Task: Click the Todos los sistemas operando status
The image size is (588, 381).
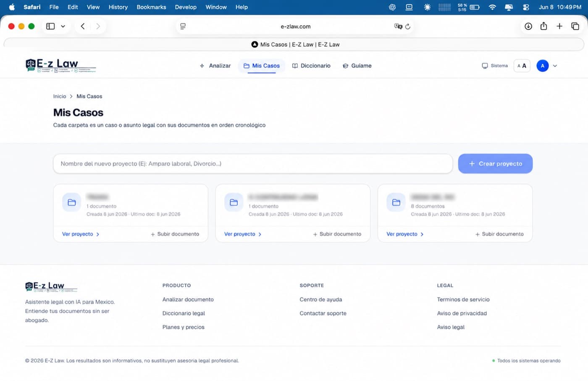Action: pyautogui.click(x=526, y=360)
